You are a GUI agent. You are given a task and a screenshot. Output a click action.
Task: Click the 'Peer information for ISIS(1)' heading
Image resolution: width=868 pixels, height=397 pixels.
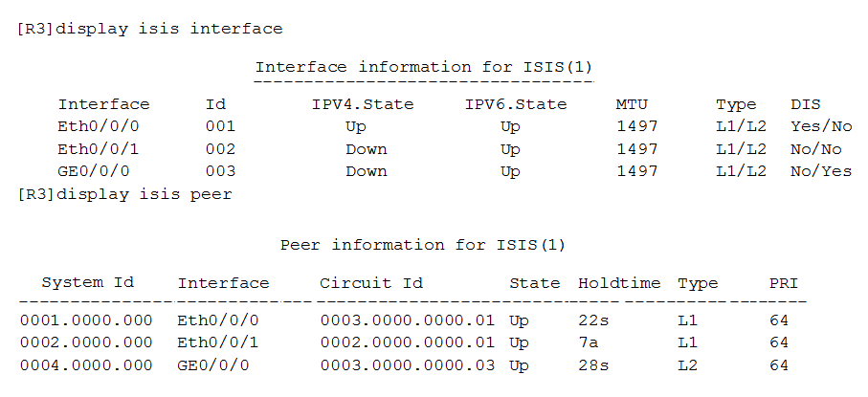[423, 245]
